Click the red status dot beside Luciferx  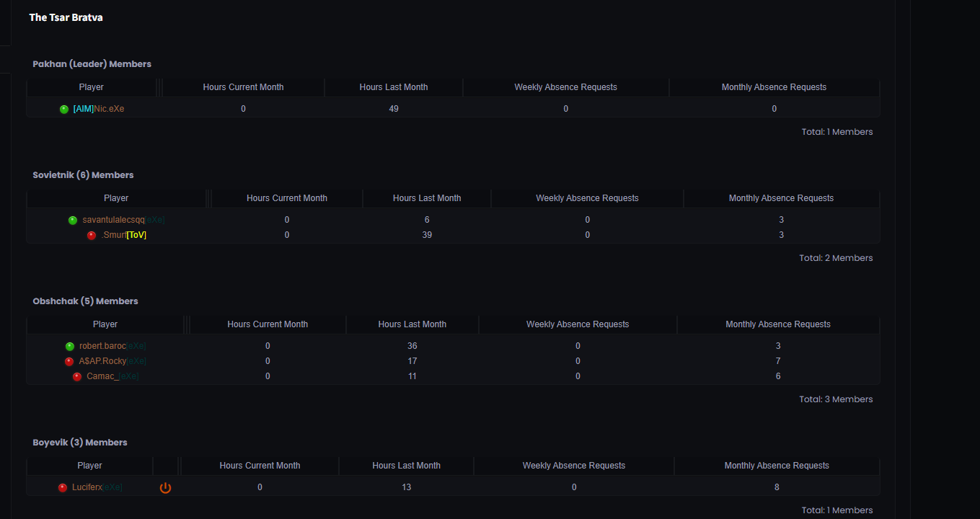tap(63, 488)
